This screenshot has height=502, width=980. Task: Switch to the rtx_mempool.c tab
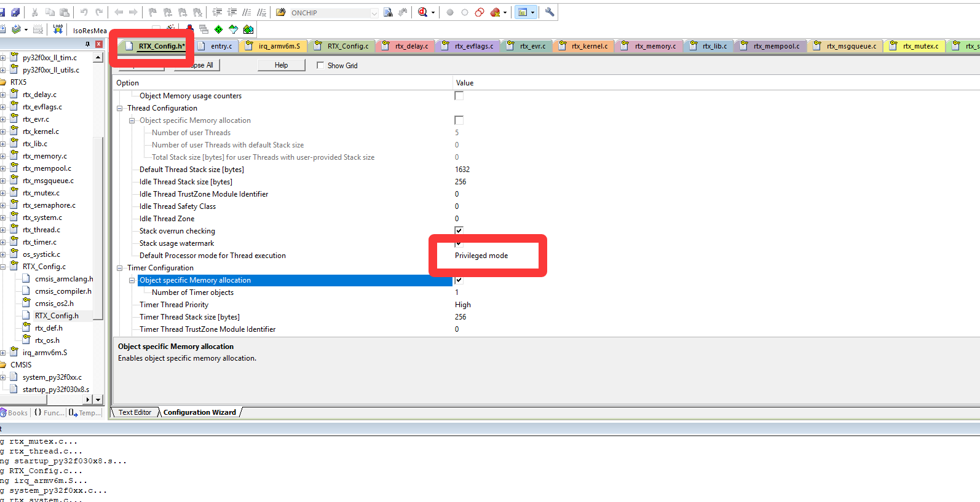coord(770,46)
